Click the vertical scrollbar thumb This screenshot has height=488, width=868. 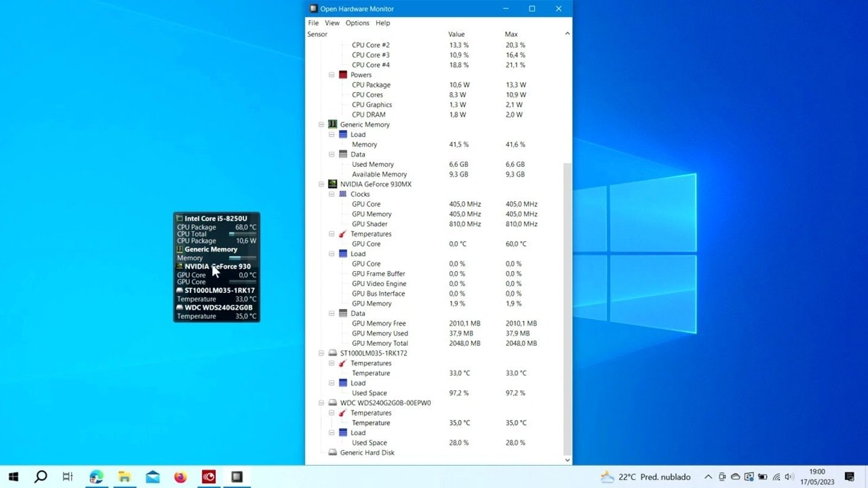click(567, 308)
